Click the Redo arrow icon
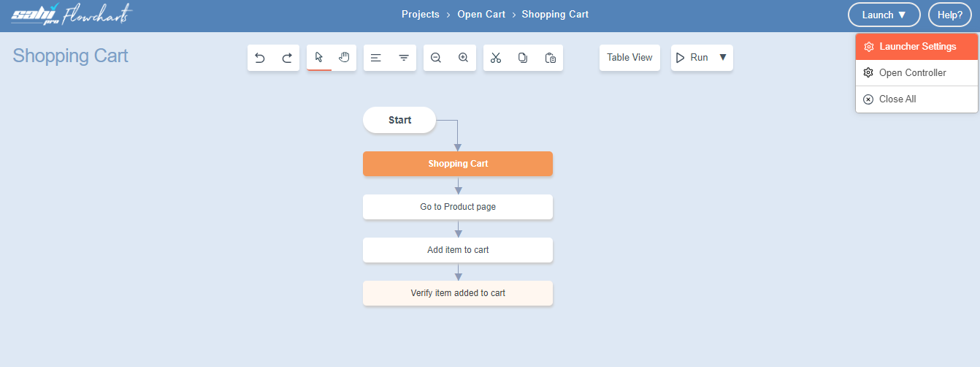This screenshot has width=980, height=367. 287,58
